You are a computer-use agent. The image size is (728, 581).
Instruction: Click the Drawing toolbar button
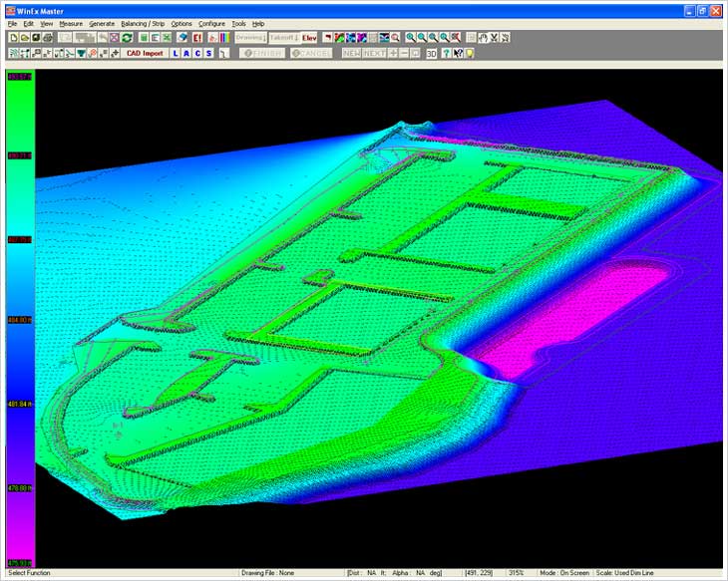click(x=250, y=38)
